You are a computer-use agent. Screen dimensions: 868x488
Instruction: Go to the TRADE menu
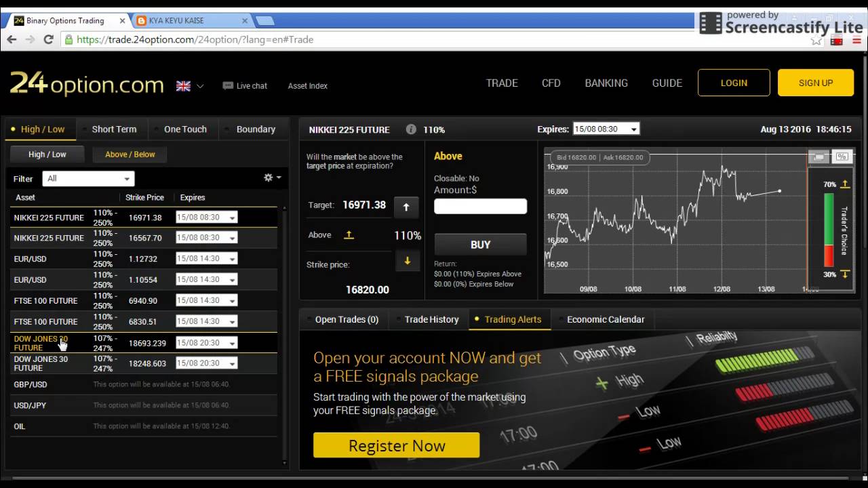[x=502, y=83]
